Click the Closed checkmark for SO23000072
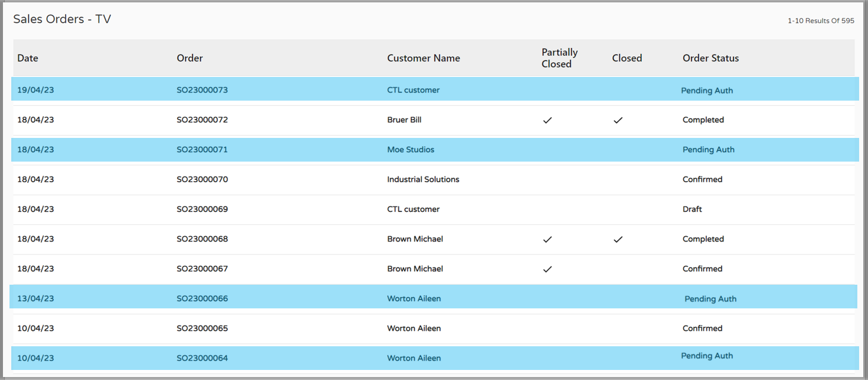Screen dimensions: 868x380 coord(618,120)
